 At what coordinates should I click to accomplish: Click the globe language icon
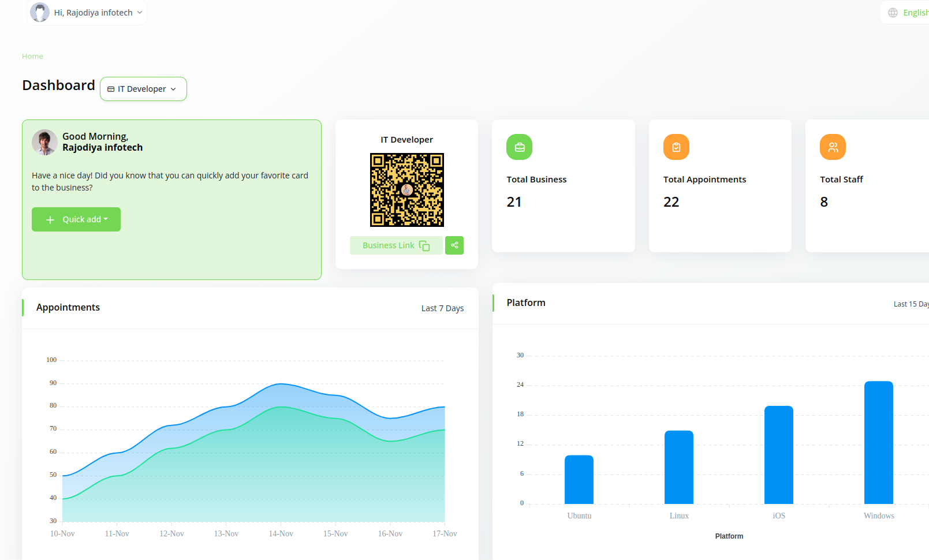(x=893, y=13)
